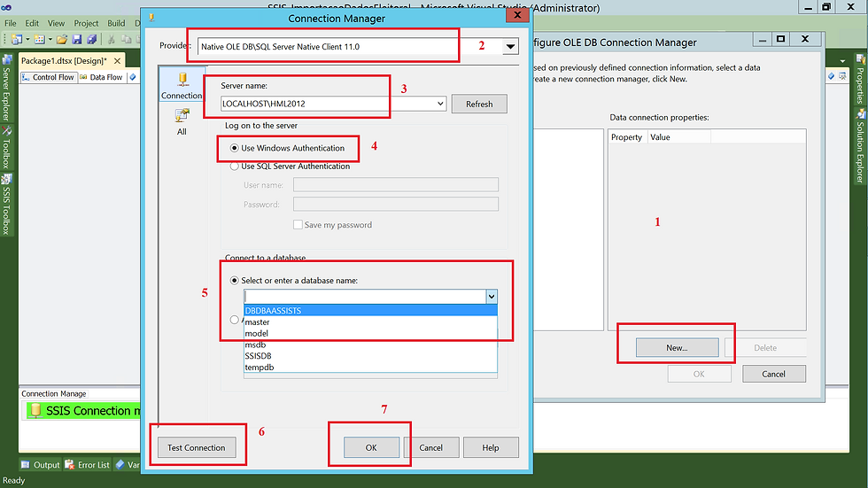
Task: Switch to the Data Flow tab
Action: coord(101,77)
